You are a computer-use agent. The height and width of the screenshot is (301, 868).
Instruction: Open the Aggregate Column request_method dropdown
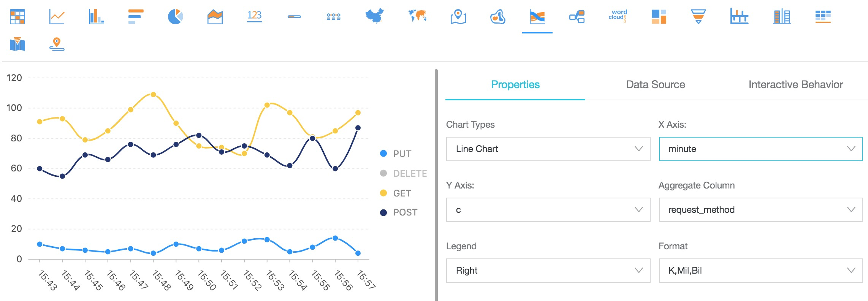click(x=760, y=210)
